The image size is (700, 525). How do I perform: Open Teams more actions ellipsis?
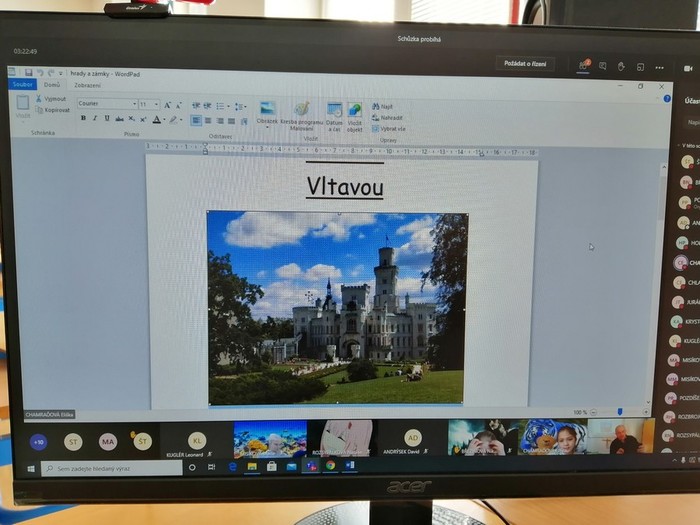pyautogui.click(x=659, y=68)
